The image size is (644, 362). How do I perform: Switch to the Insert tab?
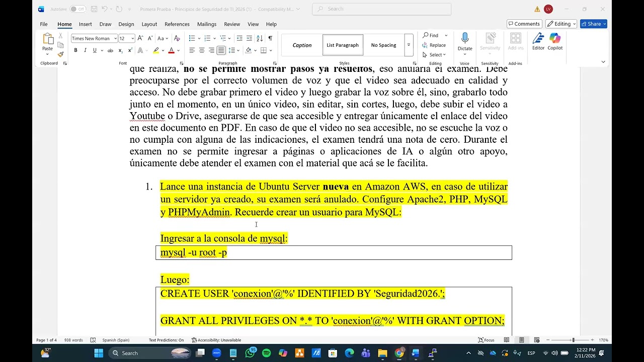pos(85,24)
